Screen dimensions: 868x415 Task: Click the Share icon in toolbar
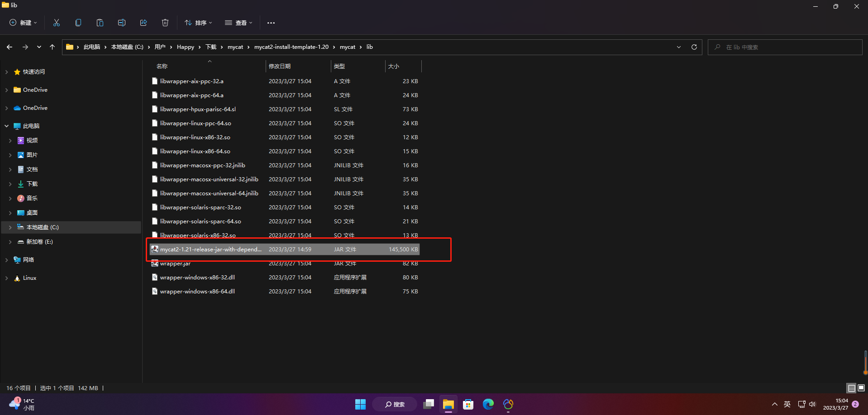tap(143, 23)
